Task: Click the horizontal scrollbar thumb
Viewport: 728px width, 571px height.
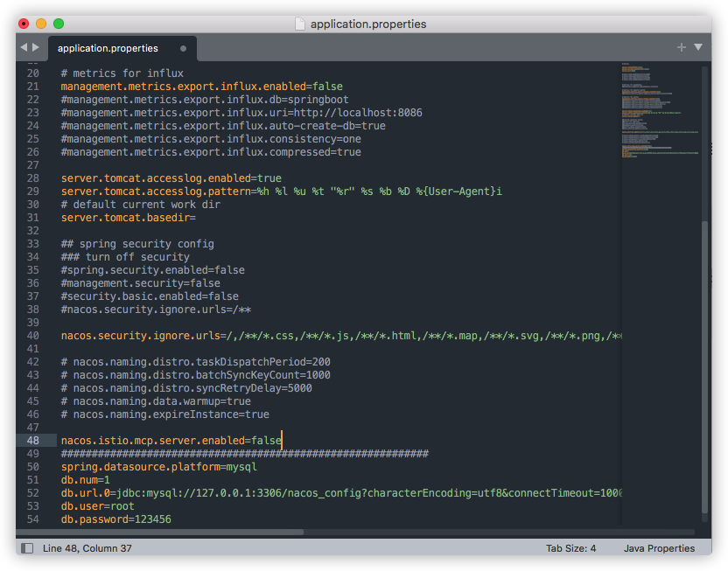Action: pyautogui.click(x=160, y=532)
